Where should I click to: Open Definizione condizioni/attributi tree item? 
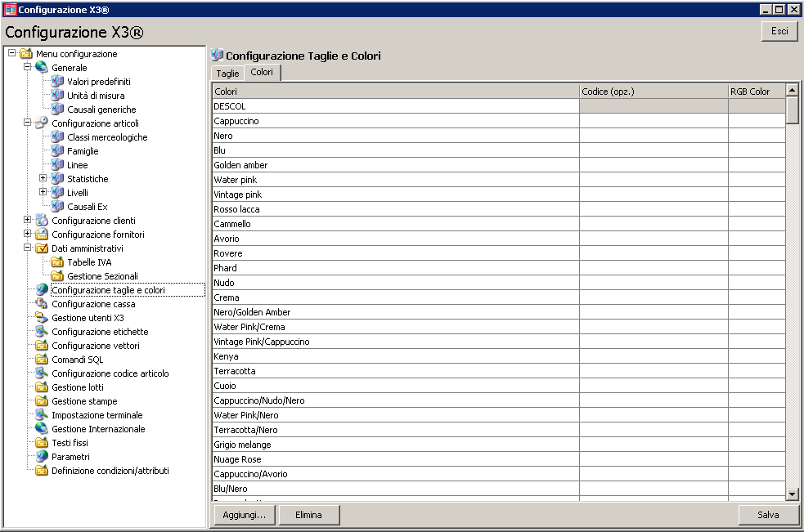[x=110, y=471]
